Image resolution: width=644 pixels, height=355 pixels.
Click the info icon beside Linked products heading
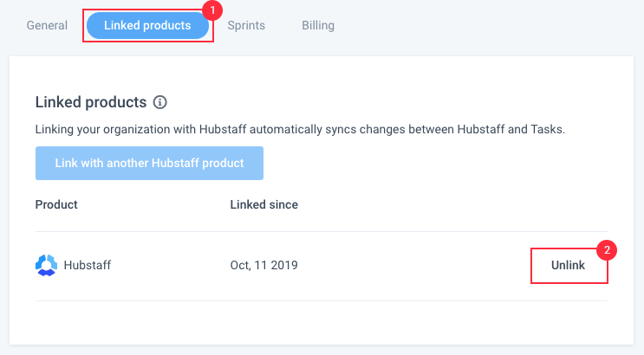pos(160,102)
